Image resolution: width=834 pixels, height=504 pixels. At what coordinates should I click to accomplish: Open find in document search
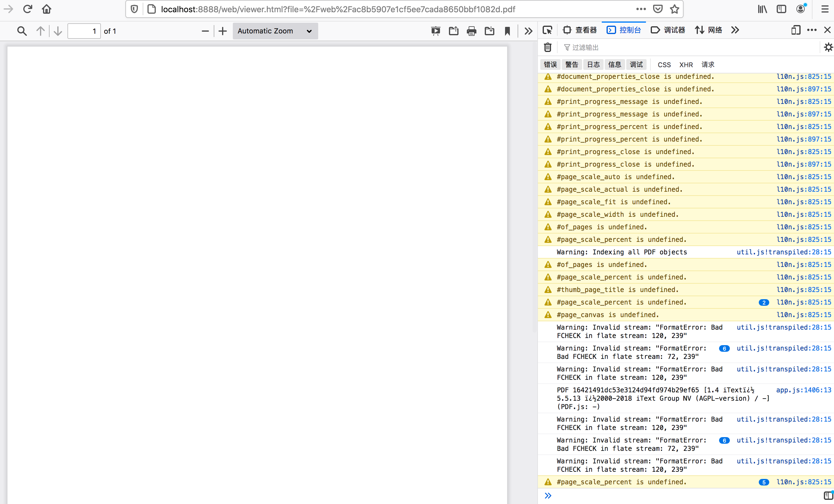tap(22, 31)
